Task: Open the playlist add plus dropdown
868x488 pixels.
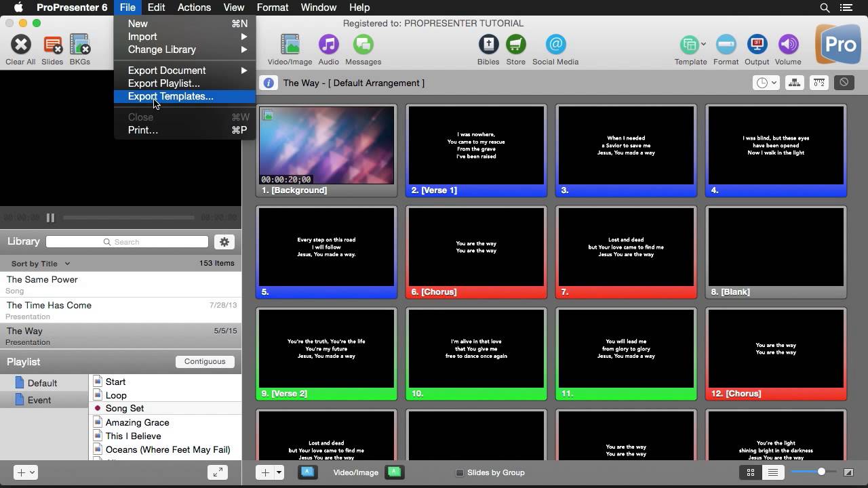Action: click(x=26, y=472)
